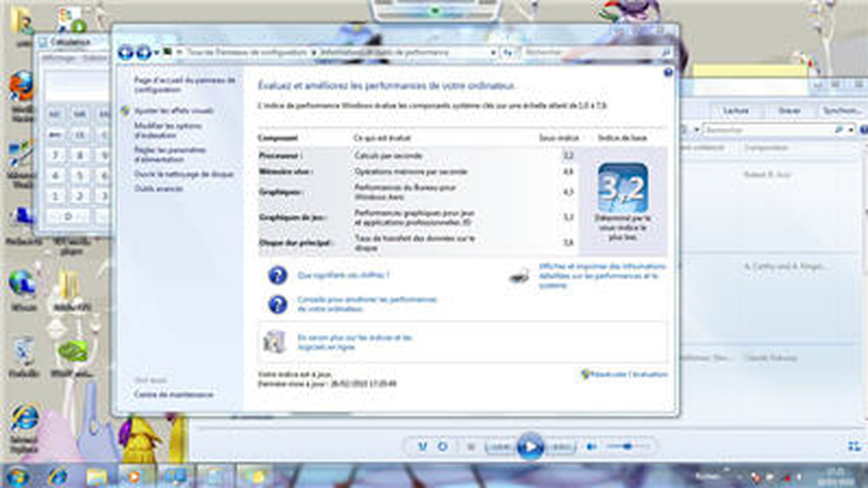Image resolution: width=868 pixels, height=488 pixels.
Task: Skip to the next track in Media Player
Action: (561, 447)
